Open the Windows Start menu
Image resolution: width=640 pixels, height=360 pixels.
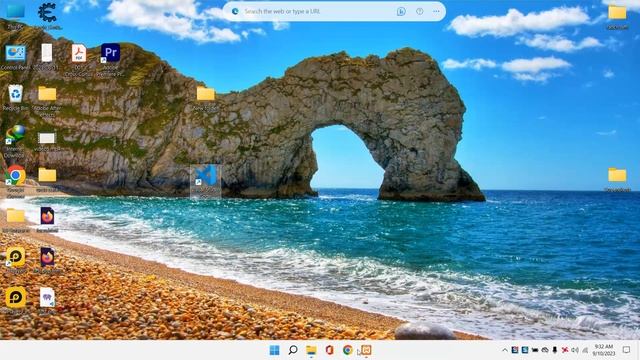coord(275,350)
